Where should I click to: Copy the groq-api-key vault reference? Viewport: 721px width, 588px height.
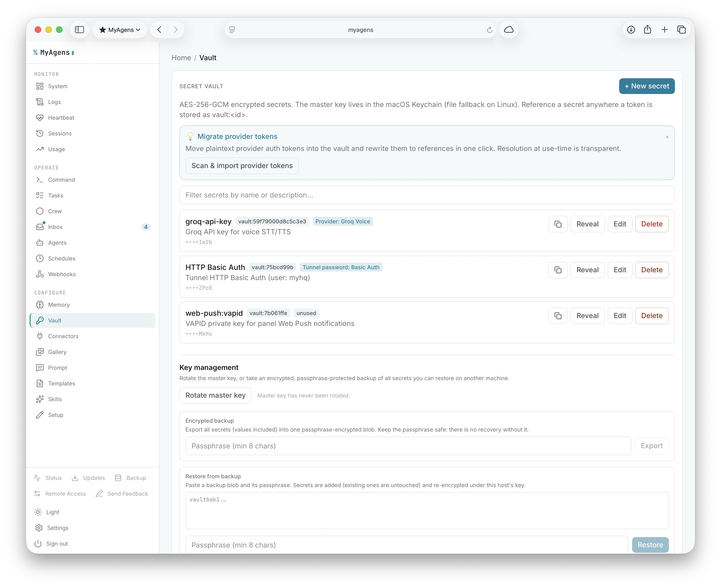558,224
